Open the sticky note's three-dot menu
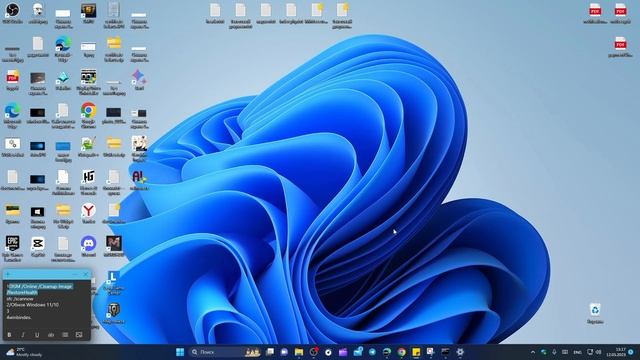Screen dimensions: 640x360 click(x=75, y=274)
